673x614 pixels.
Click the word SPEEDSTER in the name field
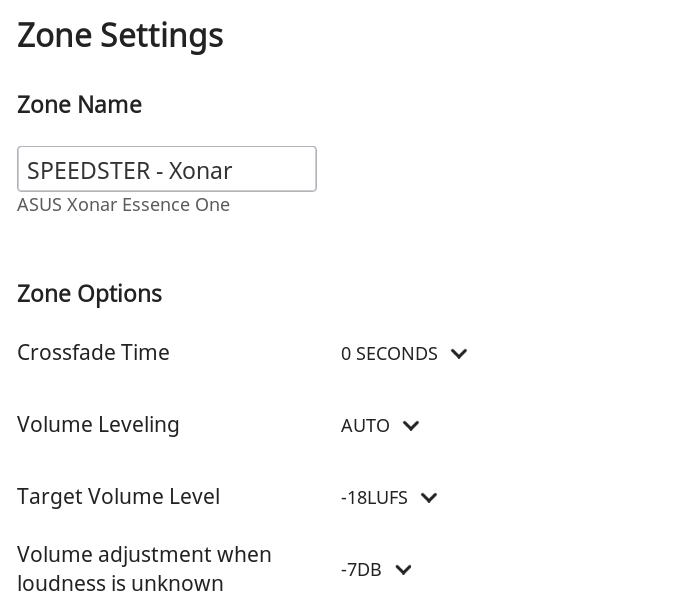[88, 170]
